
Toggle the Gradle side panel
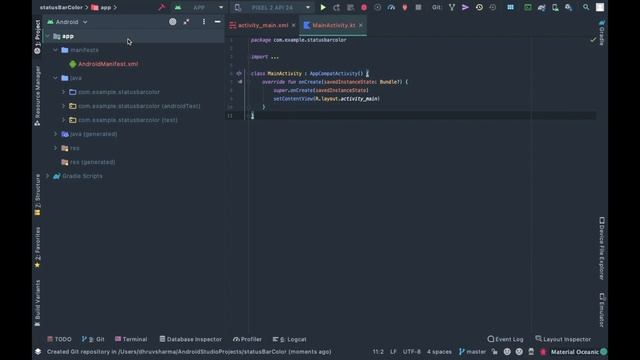point(602,33)
